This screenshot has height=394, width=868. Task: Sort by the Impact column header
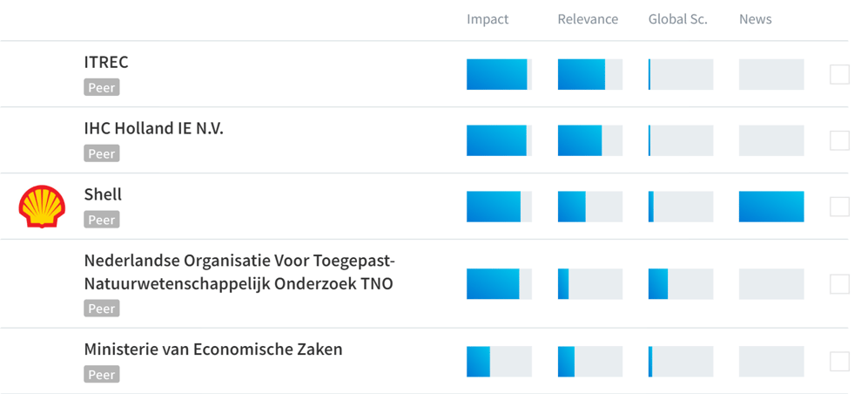tap(488, 19)
